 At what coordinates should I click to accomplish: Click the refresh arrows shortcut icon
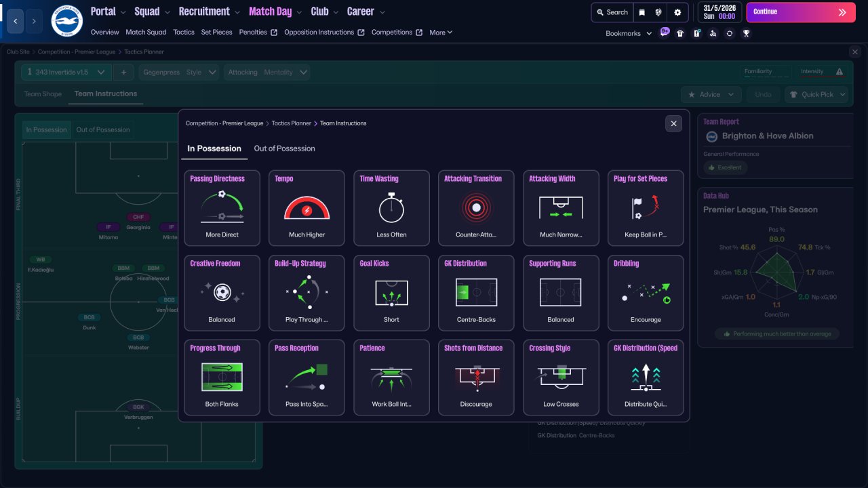pos(730,33)
